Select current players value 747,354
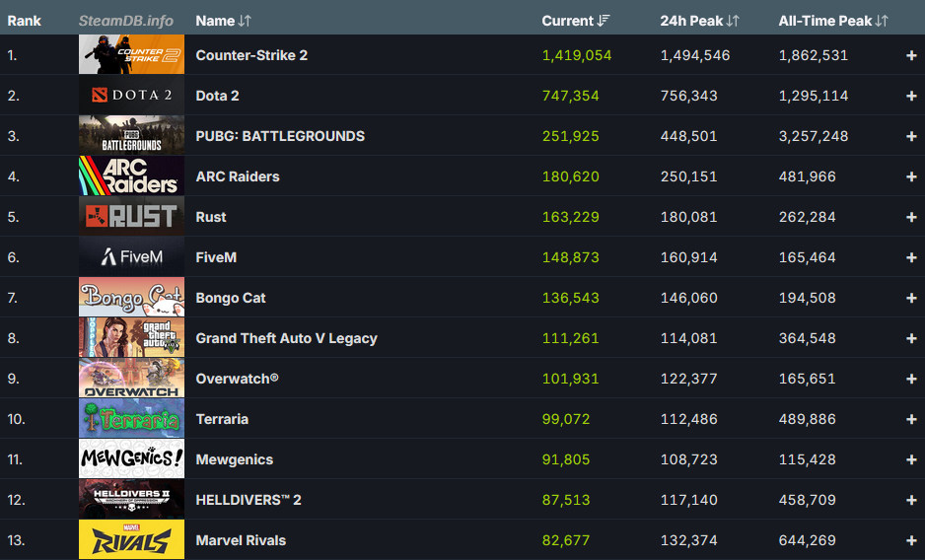 (x=570, y=96)
